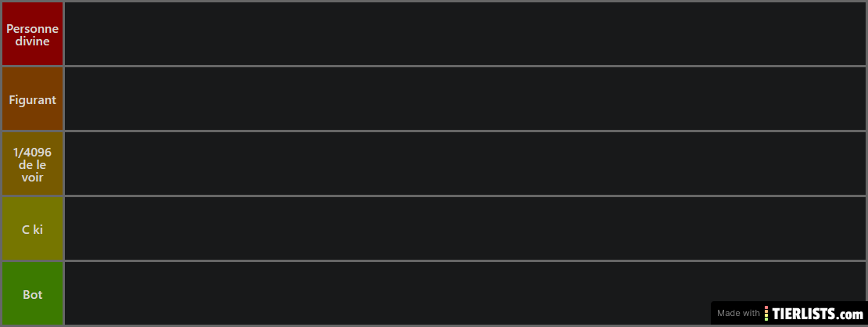Click the "Figurant" text in orange cell

coord(32,100)
